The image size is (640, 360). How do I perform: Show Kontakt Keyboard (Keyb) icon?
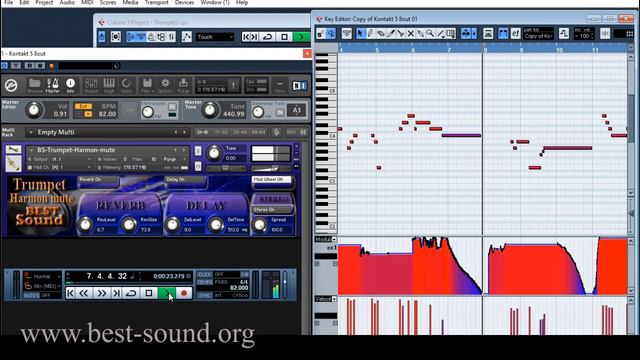109,85
